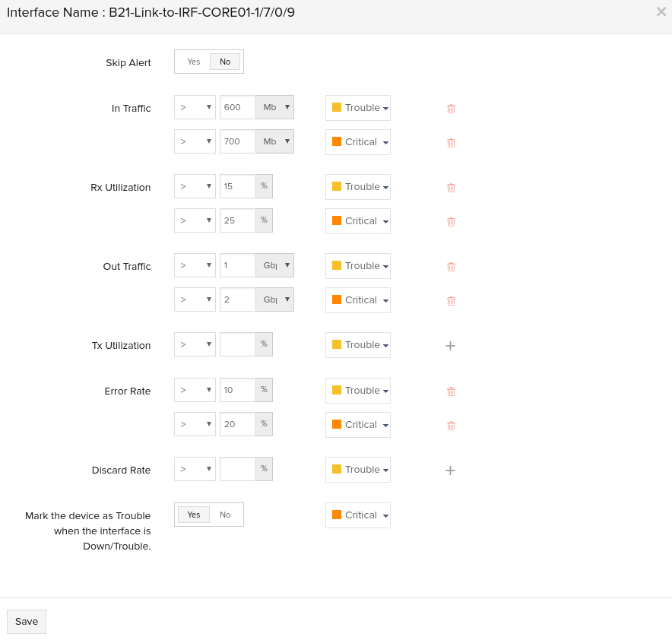Delete the Error Rate Critical threshold
Viewport: 672px width, 640px height.
coord(451,425)
